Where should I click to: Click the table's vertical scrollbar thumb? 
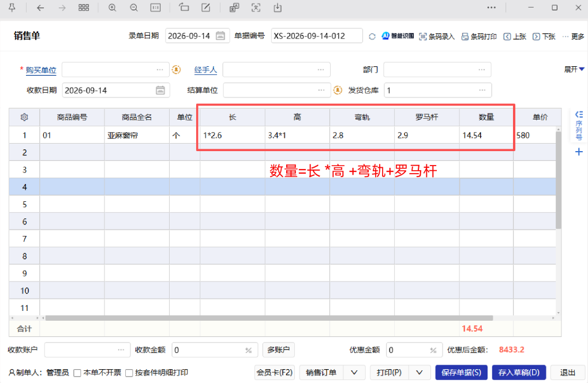tap(559, 180)
